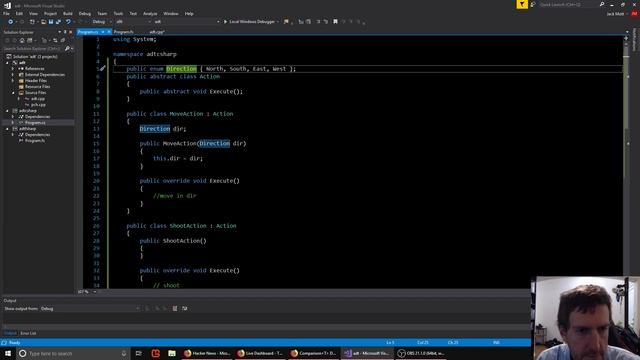Screen dimensions: 640x360
Task: Open the Tools menu
Action: click(x=118, y=13)
